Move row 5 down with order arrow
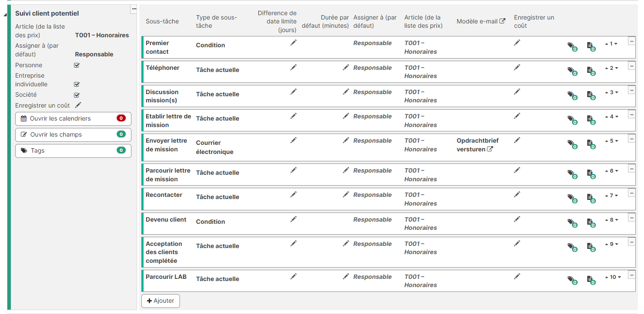The height and width of the screenshot is (314, 644). [616, 141]
